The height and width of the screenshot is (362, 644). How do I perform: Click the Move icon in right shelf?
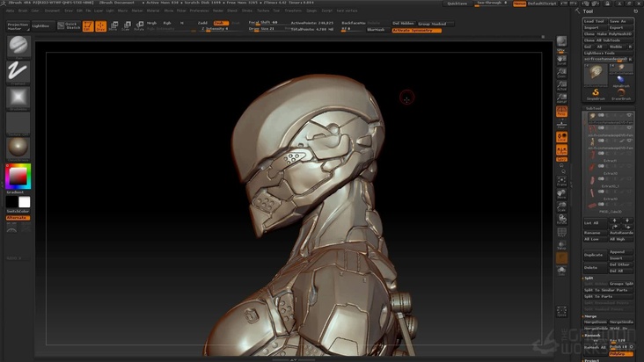(561, 194)
